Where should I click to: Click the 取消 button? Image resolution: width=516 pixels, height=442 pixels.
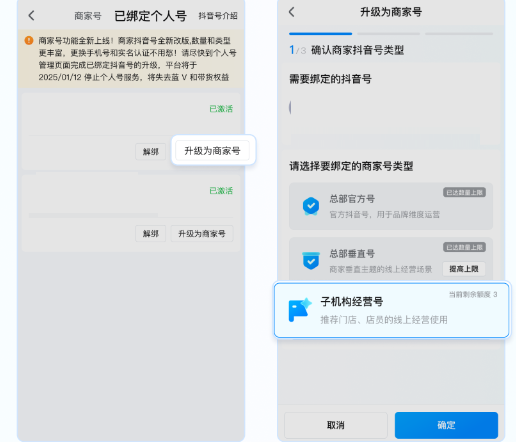pyautogui.click(x=336, y=425)
